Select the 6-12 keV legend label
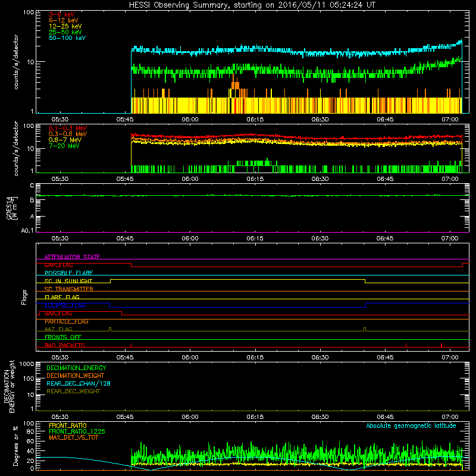Viewport: 476px width, 476px height. click(x=64, y=20)
